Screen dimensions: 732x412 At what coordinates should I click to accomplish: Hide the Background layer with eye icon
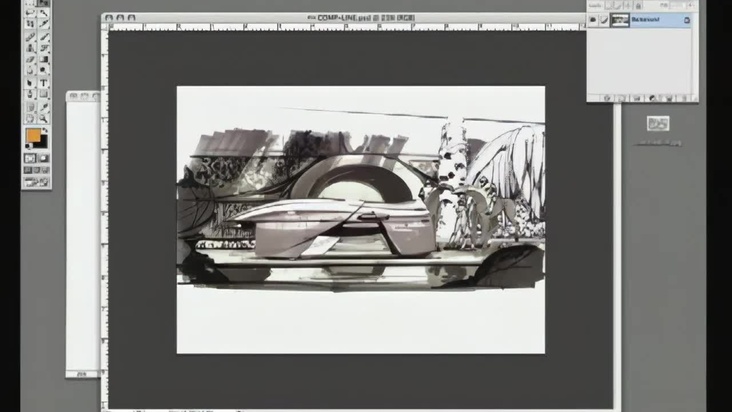[593, 20]
